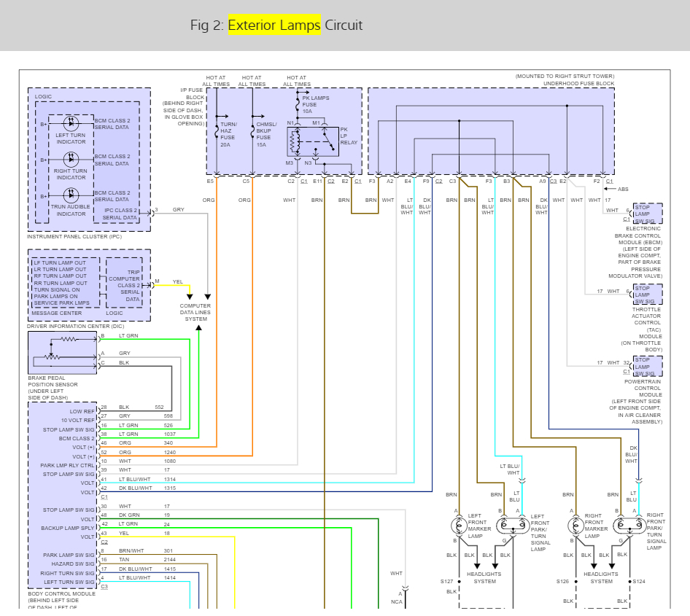Click the 'Message Center' label

coord(56,313)
